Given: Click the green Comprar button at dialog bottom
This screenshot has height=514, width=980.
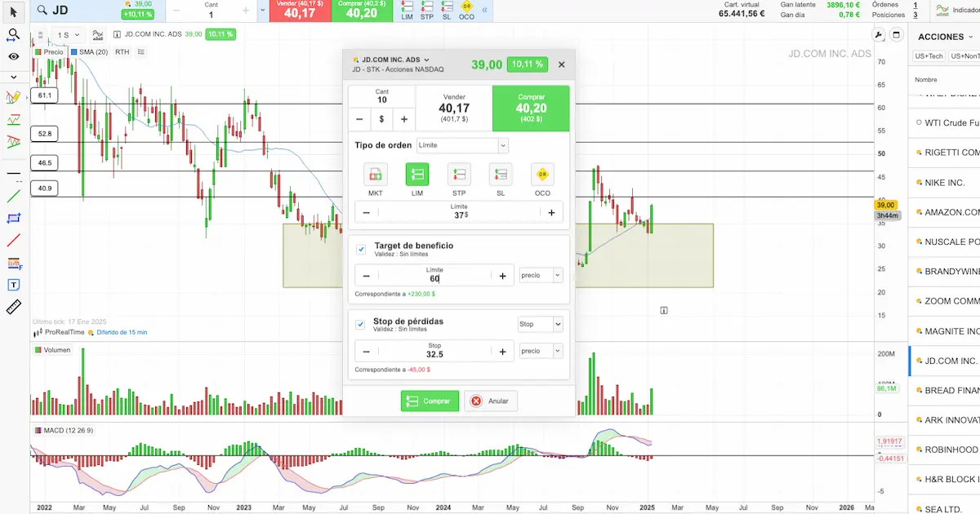Looking at the screenshot, I should pyautogui.click(x=430, y=401).
